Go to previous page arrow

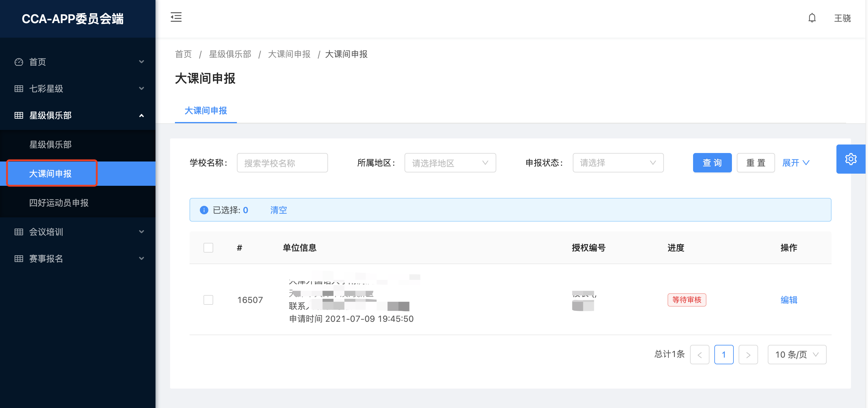[699, 355]
